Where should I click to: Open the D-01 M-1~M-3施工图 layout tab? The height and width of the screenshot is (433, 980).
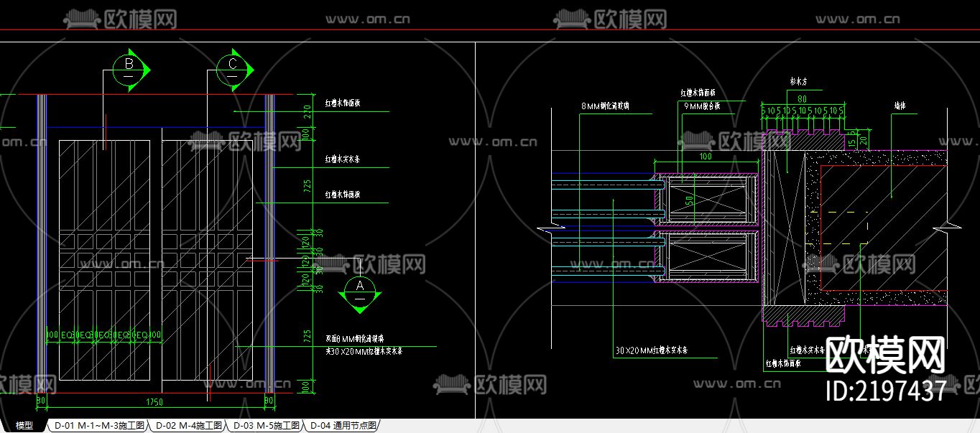coord(100,426)
